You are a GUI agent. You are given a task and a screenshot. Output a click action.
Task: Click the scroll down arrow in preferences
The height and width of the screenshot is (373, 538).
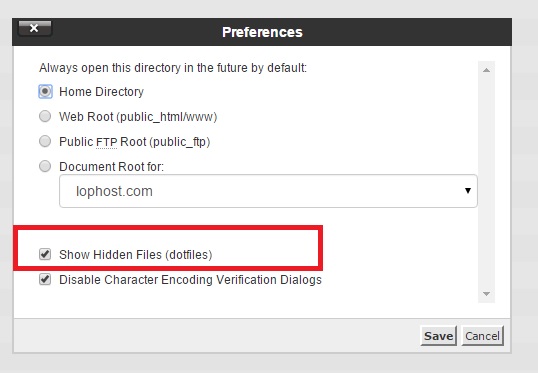click(x=486, y=294)
